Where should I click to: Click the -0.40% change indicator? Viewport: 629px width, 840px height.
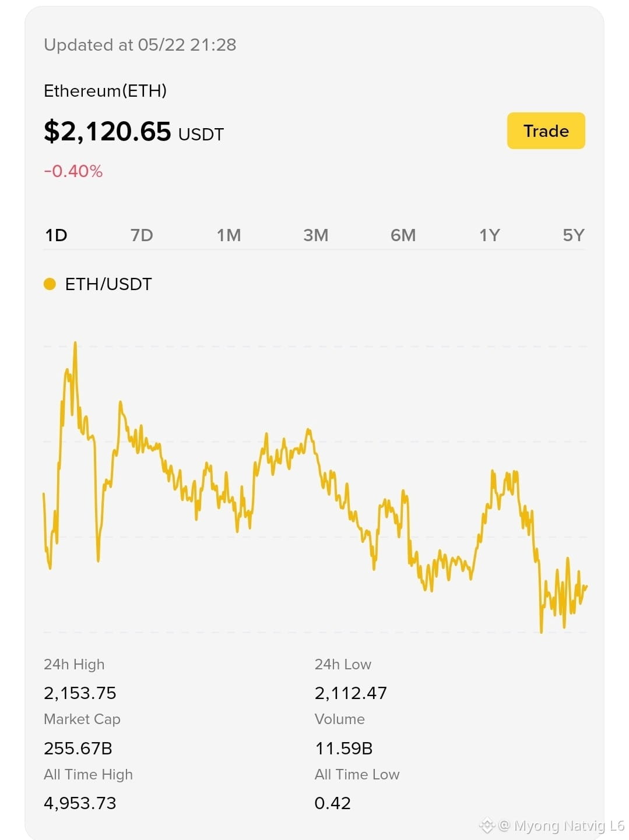click(x=73, y=171)
